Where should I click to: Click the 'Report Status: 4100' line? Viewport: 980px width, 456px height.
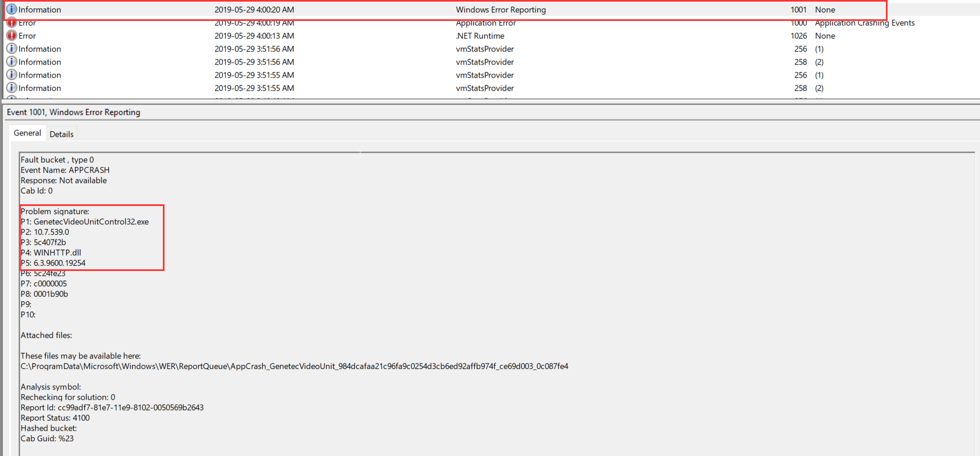pos(55,418)
